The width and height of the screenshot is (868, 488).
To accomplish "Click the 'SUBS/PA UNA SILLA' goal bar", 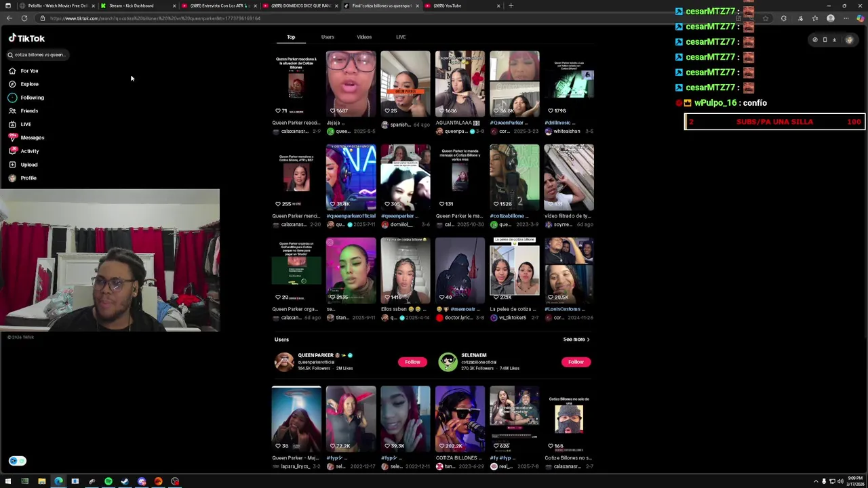I will click(774, 122).
